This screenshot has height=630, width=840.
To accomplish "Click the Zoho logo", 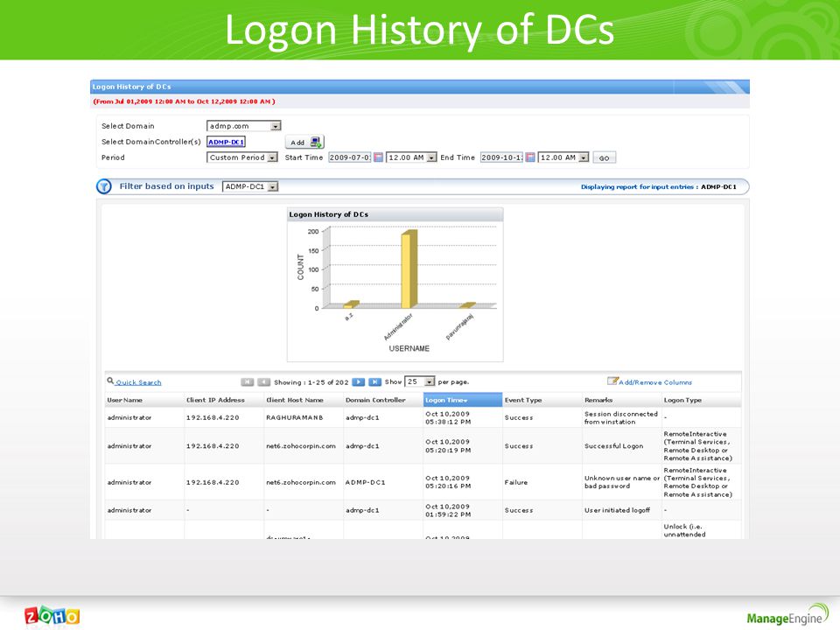I will click(x=52, y=616).
